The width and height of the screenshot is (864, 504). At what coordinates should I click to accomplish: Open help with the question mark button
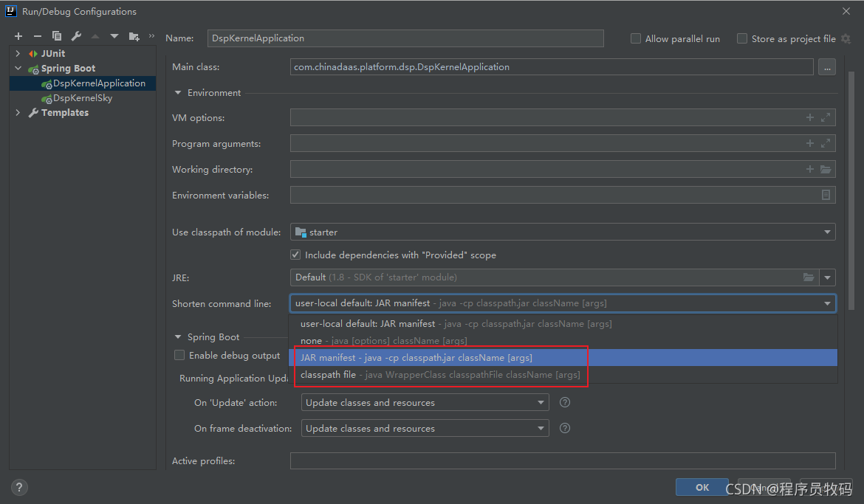tap(18, 487)
